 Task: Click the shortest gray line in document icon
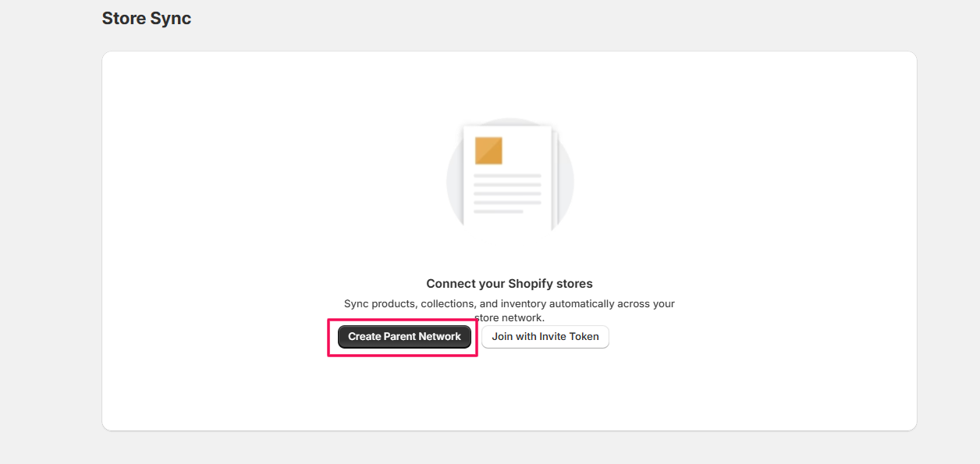[498, 211]
